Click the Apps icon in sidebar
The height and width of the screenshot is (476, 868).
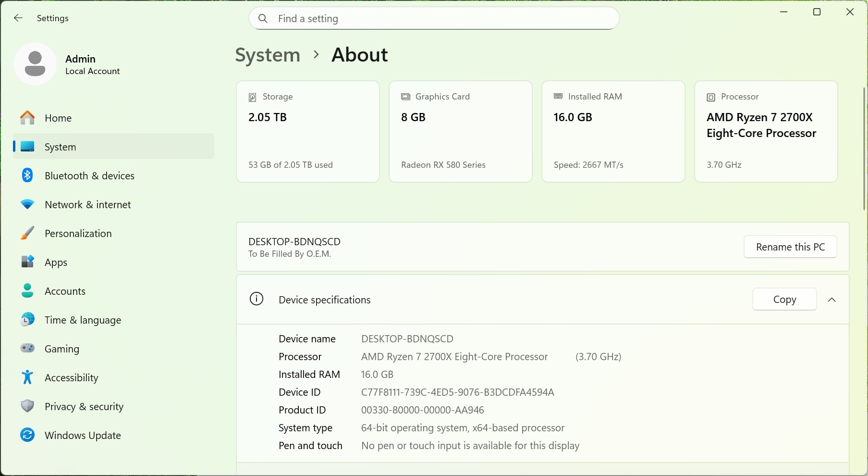click(x=27, y=262)
